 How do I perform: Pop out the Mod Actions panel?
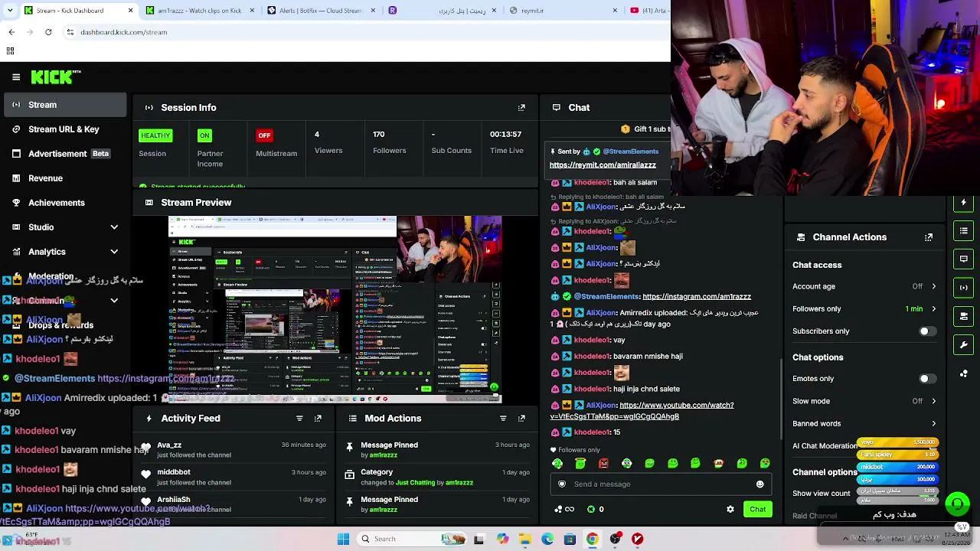click(521, 419)
